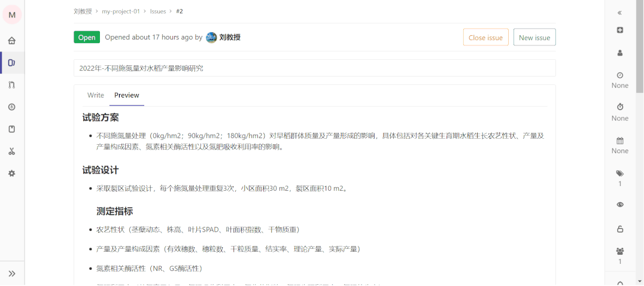The width and height of the screenshot is (644, 286).
Task: Click the 采取裂区试验设计 bullet line
Action: (x=222, y=188)
